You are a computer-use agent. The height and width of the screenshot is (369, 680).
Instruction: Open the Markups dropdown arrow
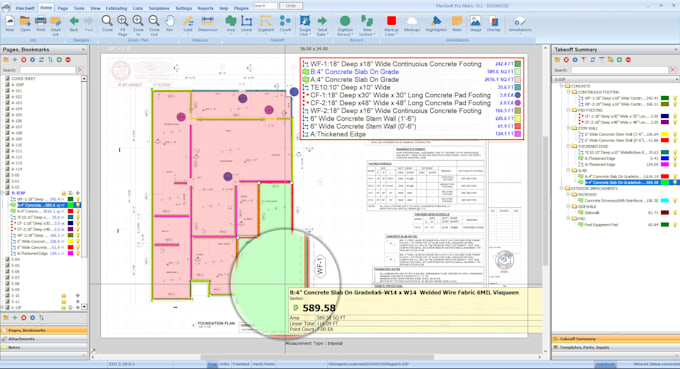(412, 34)
